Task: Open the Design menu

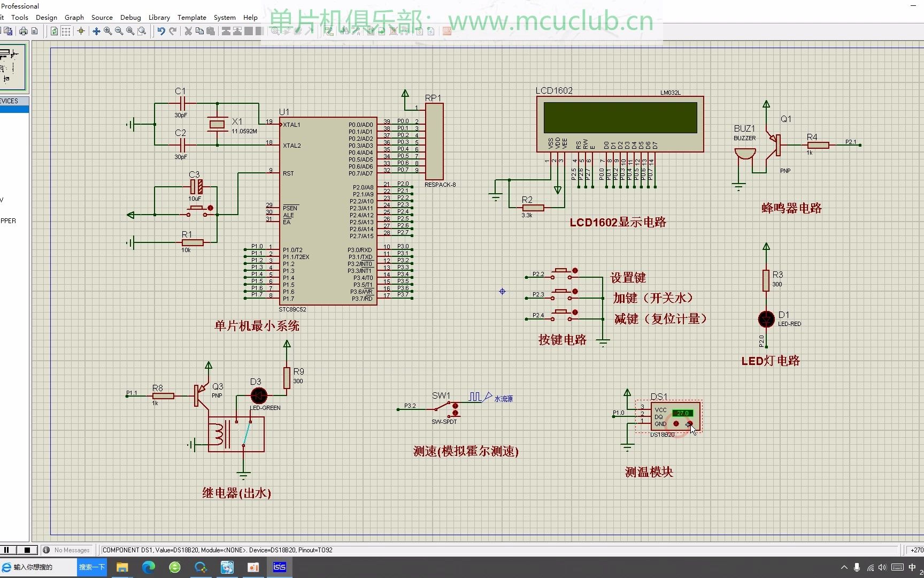Action: click(47, 17)
